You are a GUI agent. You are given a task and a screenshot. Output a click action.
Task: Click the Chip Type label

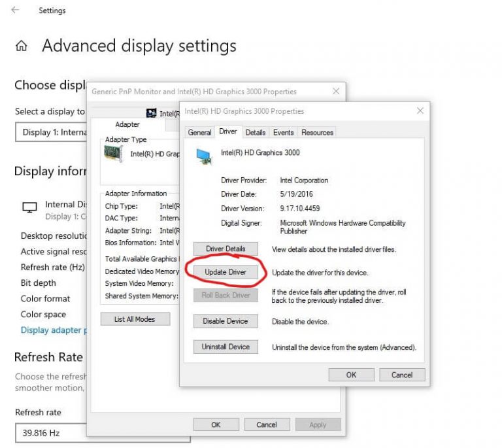[121, 206]
